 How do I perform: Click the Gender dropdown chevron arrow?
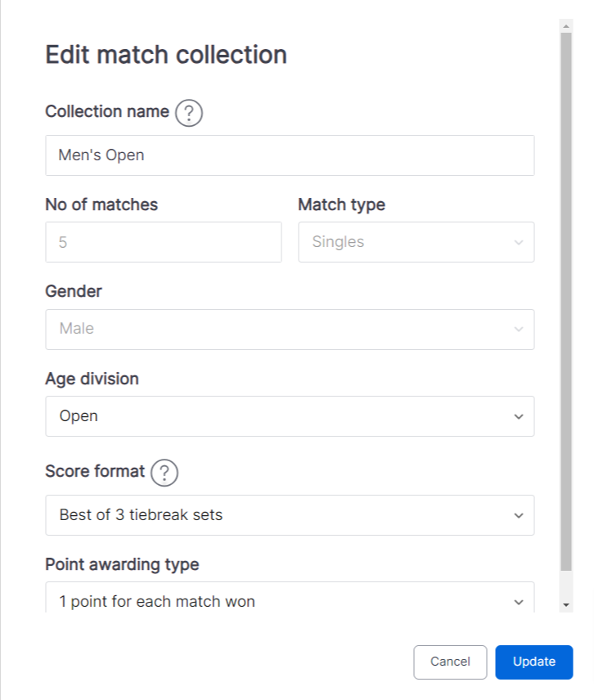519,330
